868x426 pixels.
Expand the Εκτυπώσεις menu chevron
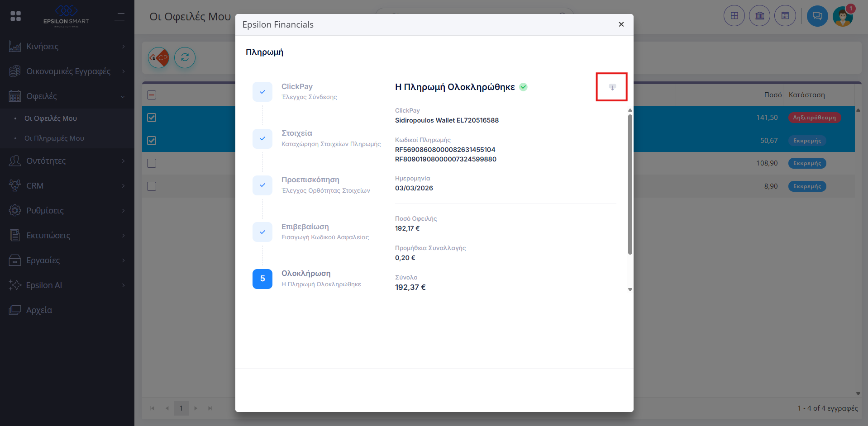point(123,235)
